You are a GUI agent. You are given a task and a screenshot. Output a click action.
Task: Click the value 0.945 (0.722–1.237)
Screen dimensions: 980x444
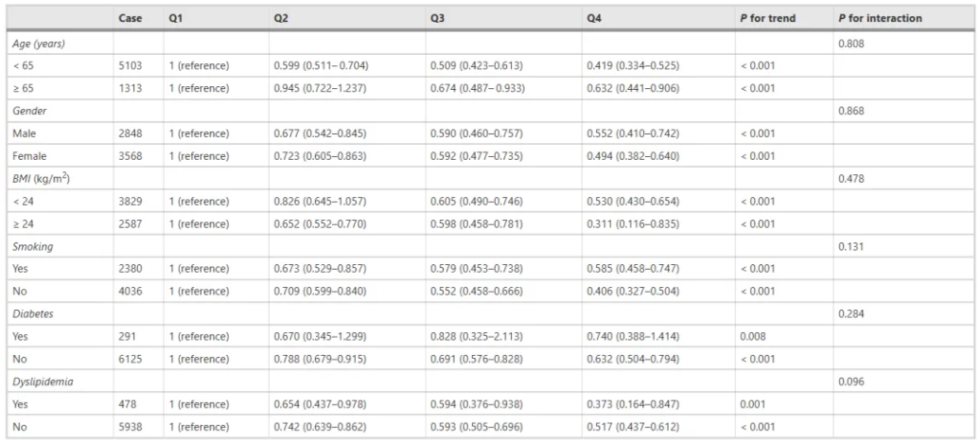[x=320, y=88]
